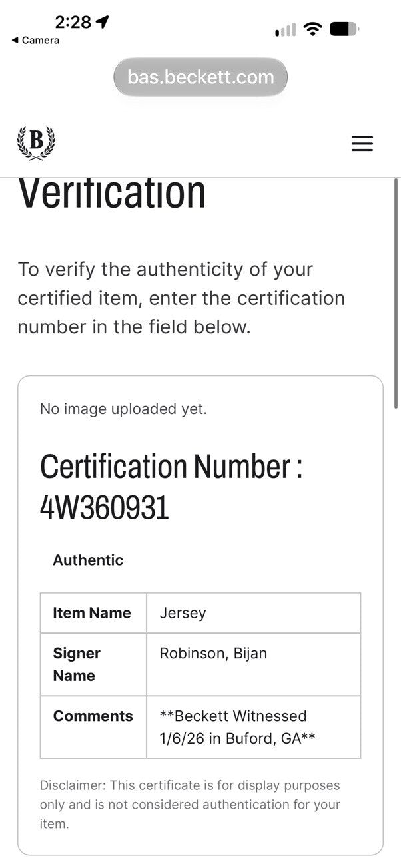Tap the Signer Name header cell
This screenshot has height=868, width=401.
coord(93,664)
